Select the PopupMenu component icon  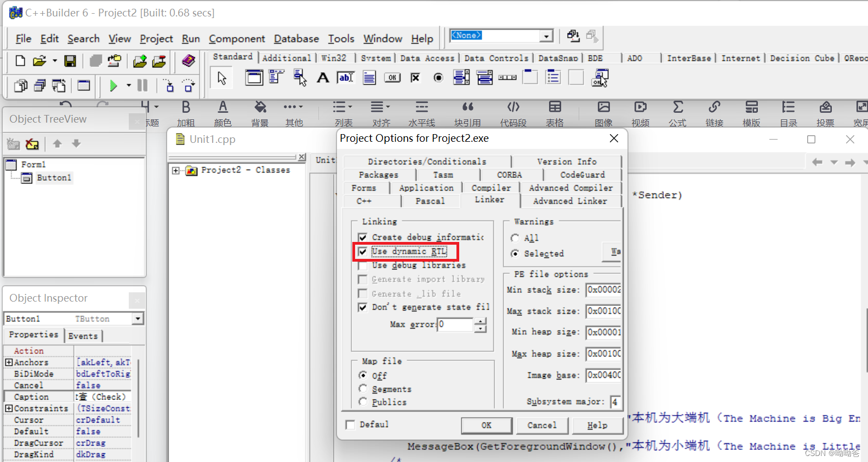tap(300, 77)
